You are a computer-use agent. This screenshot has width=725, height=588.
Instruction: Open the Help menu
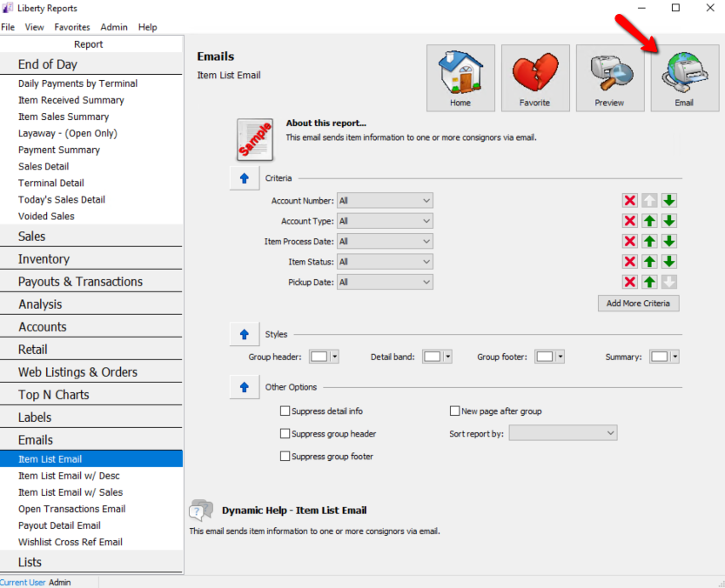pos(147,27)
